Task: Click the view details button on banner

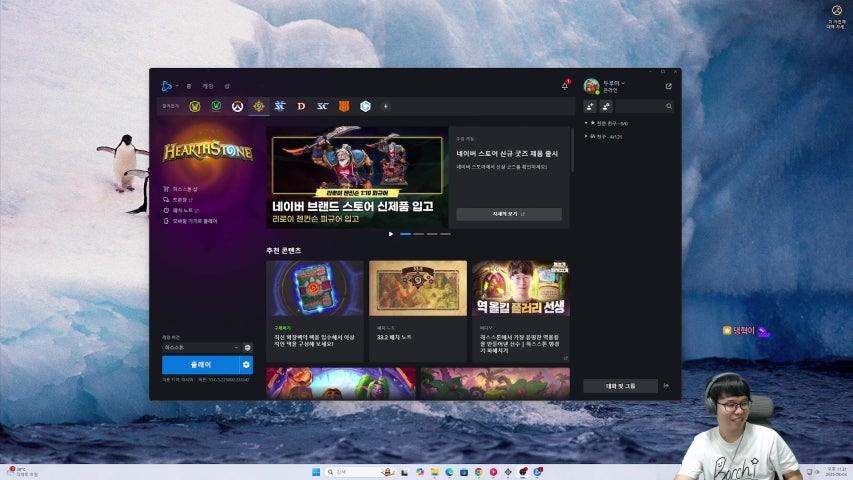Action: (x=509, y=214)
